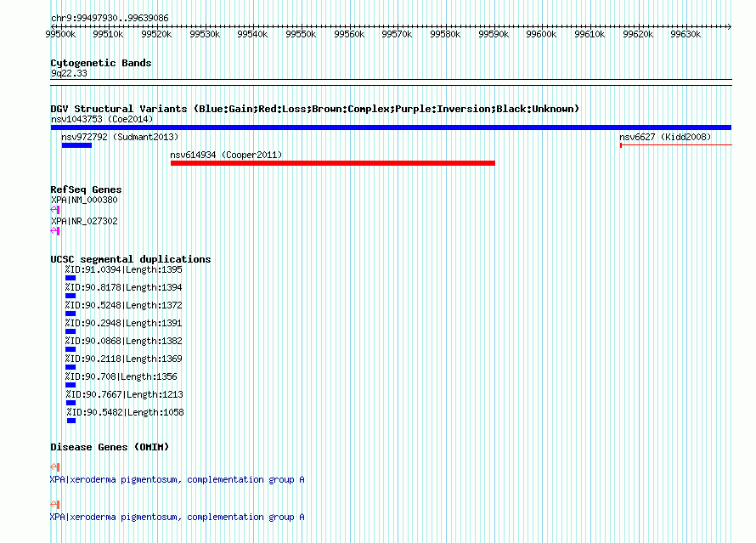Click the %ID:90.2118|Length:1369 label
Screen dimensions: 756x543
click(x=124, y=359)
